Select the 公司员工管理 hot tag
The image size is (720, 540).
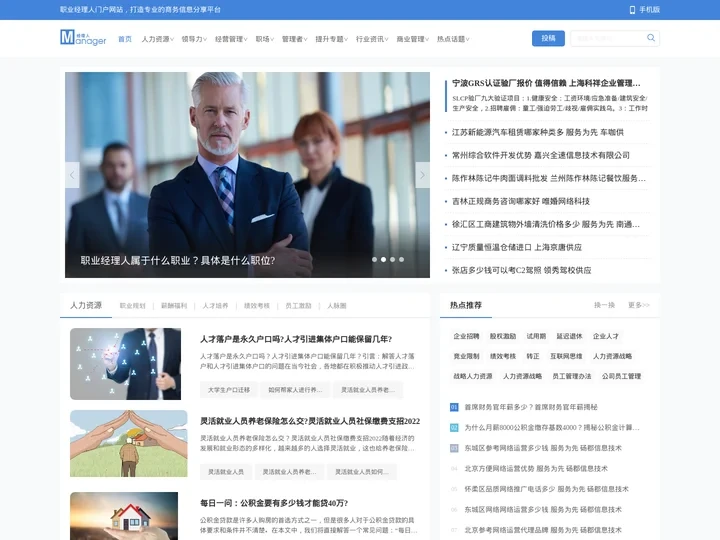(621, 376)
